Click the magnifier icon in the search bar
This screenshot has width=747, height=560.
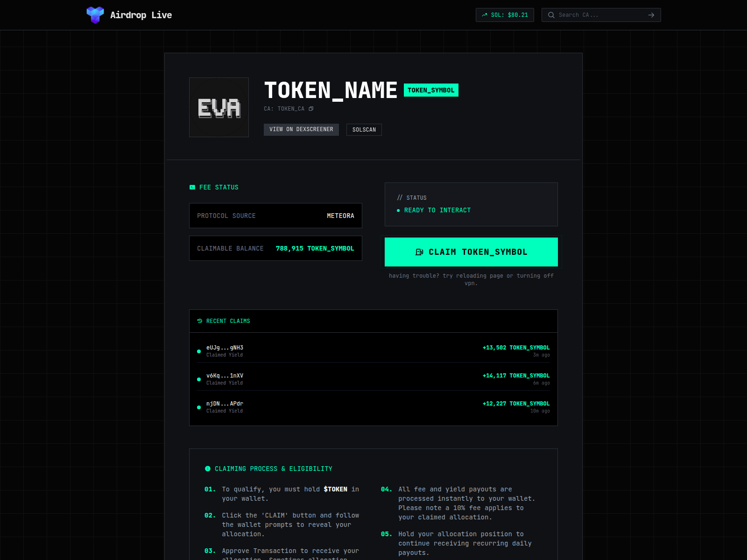(551, 15)
